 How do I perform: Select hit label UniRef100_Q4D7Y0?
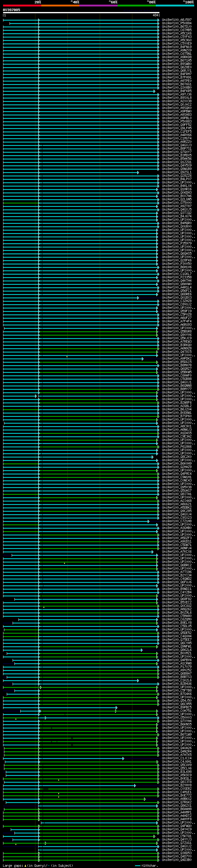click(177, 856)
